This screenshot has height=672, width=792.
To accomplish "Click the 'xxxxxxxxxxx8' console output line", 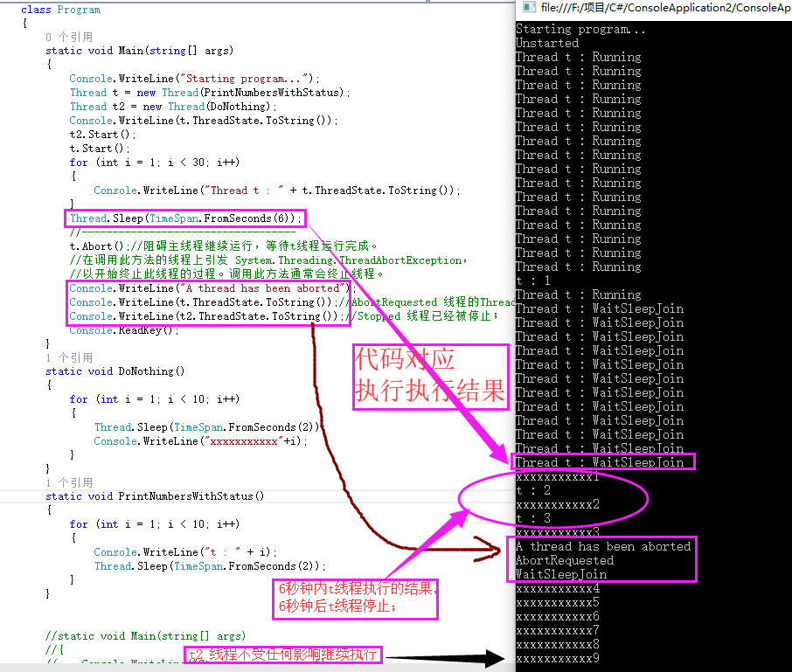I will coord(558,644).
